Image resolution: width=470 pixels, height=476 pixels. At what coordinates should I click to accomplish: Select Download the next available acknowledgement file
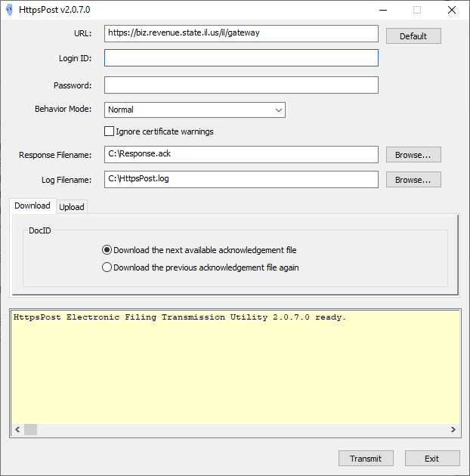(x=199, y=250)
